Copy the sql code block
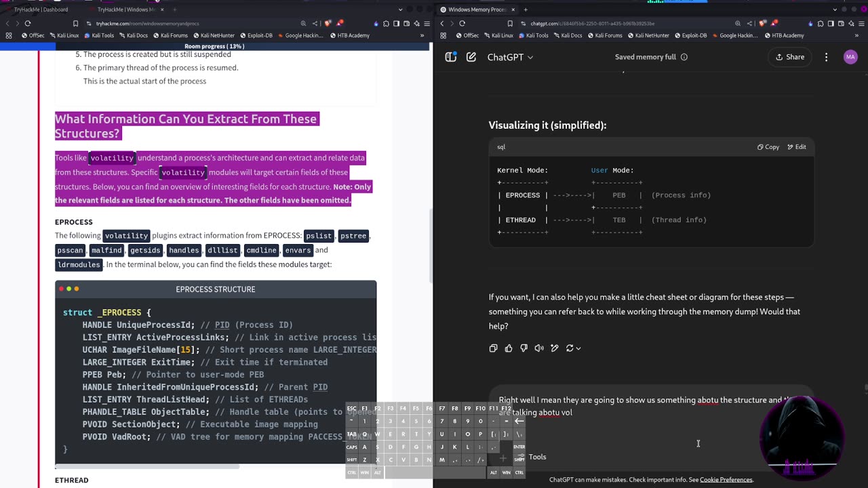 pos(768,147)
